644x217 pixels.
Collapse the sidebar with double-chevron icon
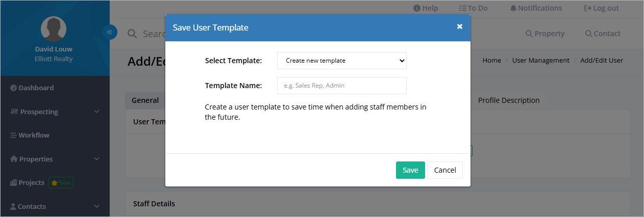[110, 33]
